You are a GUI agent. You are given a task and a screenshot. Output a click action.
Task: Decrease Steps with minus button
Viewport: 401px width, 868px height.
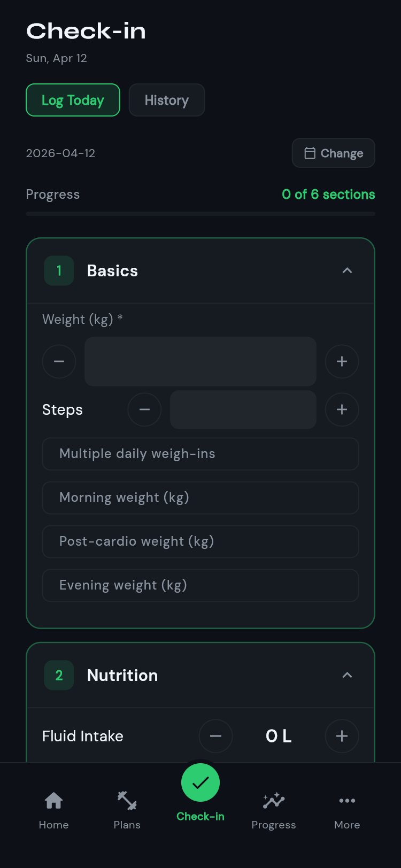pos(144,409)
